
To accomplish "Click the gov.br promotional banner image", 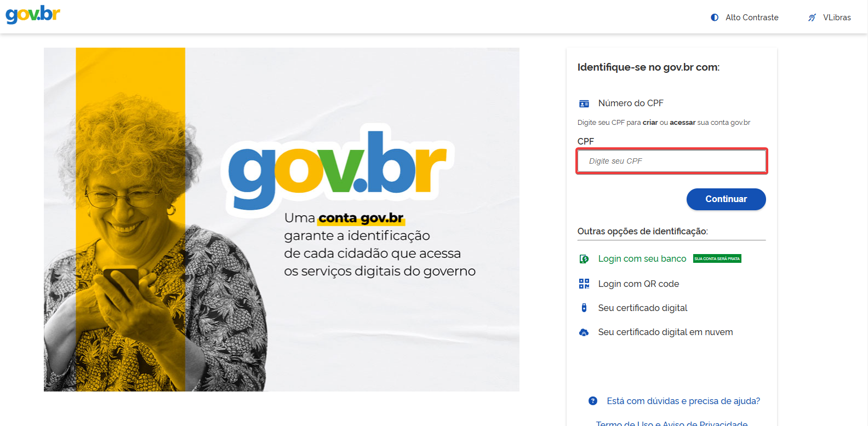I will (x=282, y=220).
